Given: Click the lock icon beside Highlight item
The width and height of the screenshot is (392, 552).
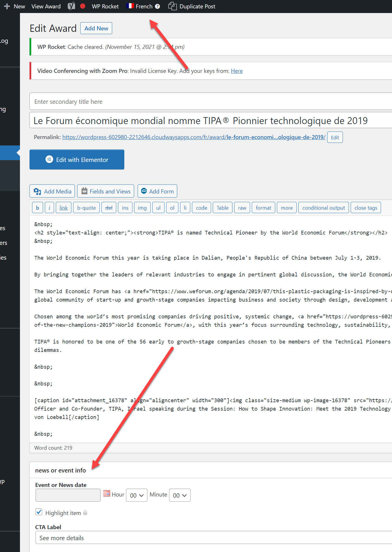Looking at the screenshot, I should click(85, 513).
